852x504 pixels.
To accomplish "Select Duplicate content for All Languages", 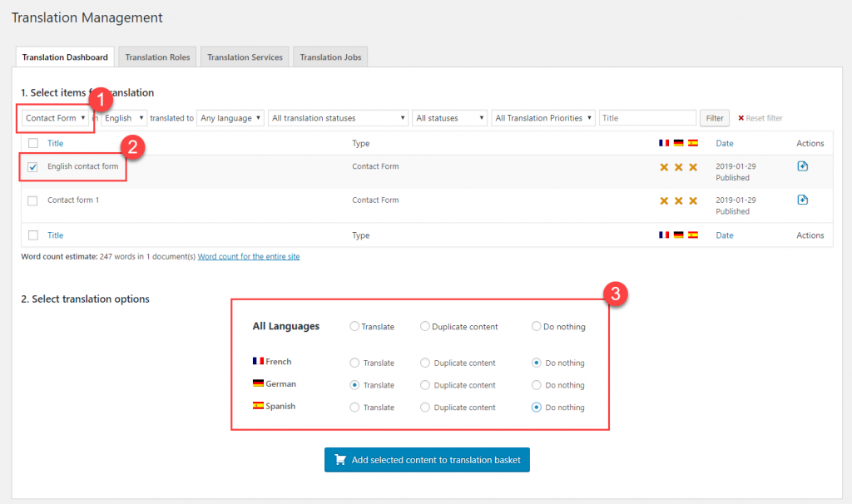I will (425, 326).
